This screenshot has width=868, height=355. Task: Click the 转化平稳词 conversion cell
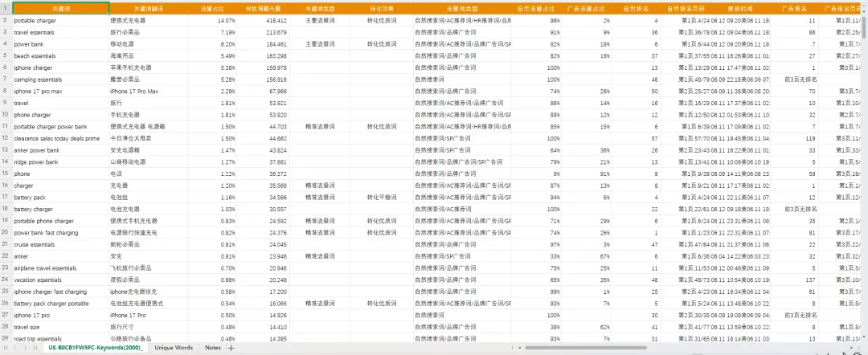(382, 198)
